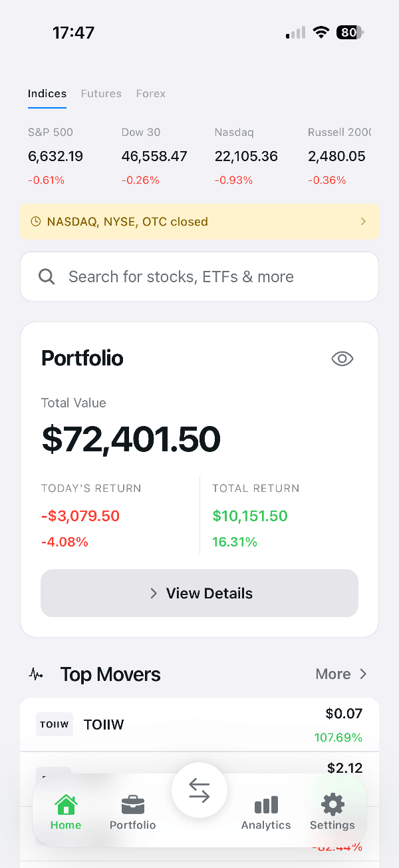Open the Portfolio briefcase icon
The height and width of the screenshot is (868, 399).
[133, 805]
